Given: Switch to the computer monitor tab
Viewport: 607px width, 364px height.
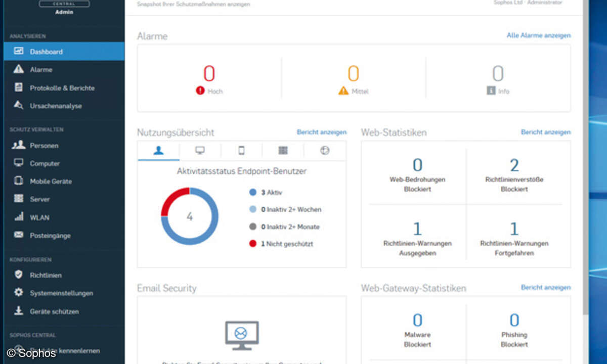Looking at the screenshot, I should tap(200, 151).
